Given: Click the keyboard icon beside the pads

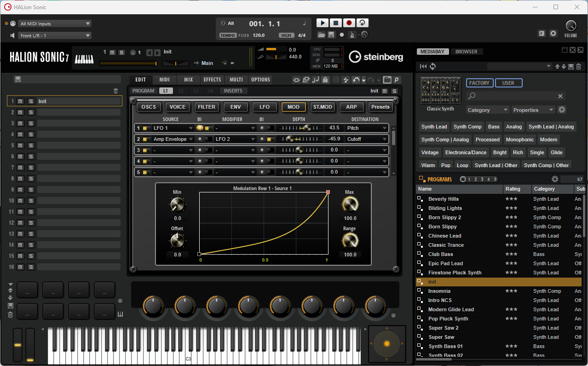Looking at the screenshot, I should pyautogui.click(x=121, y=314).
